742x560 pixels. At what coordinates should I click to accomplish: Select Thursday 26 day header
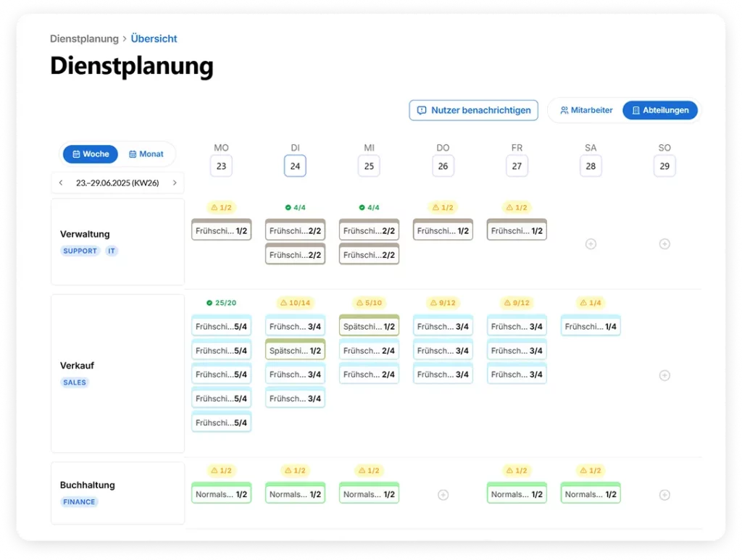click(443, 166)
